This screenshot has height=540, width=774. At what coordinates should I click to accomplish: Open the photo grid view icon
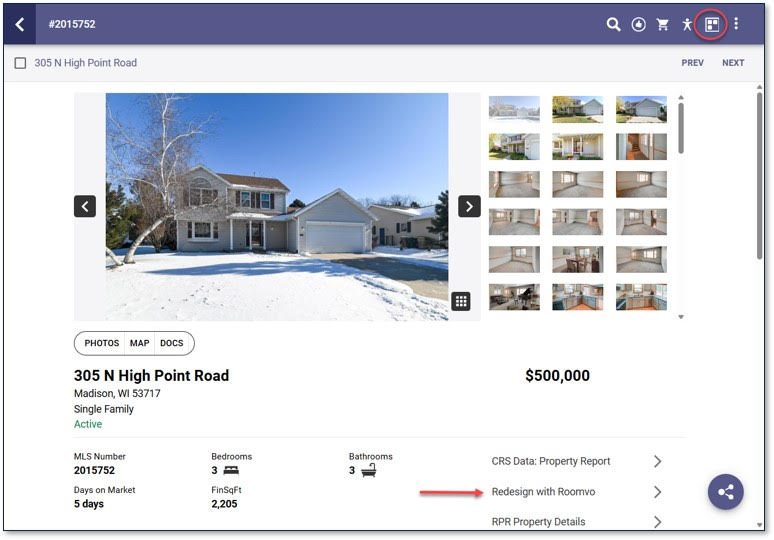pyautogui.click(x=460, y=301)
